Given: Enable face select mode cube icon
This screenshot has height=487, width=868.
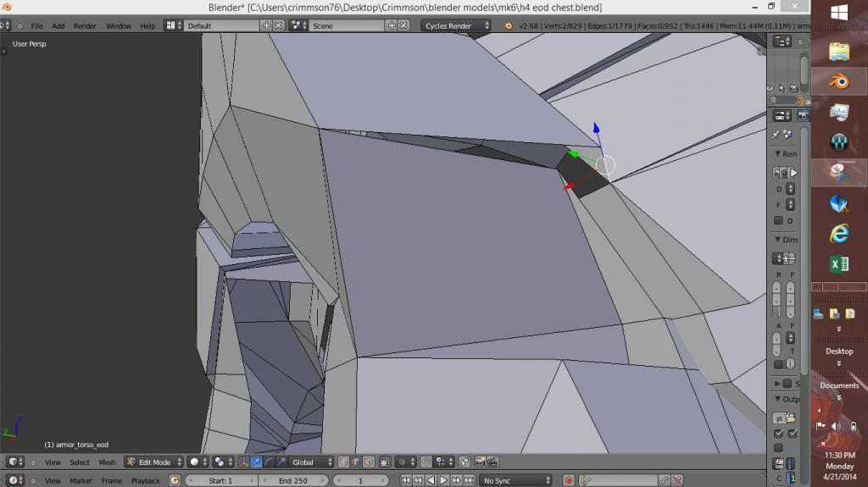Looking at the screenshot, I should click(368, 462).
